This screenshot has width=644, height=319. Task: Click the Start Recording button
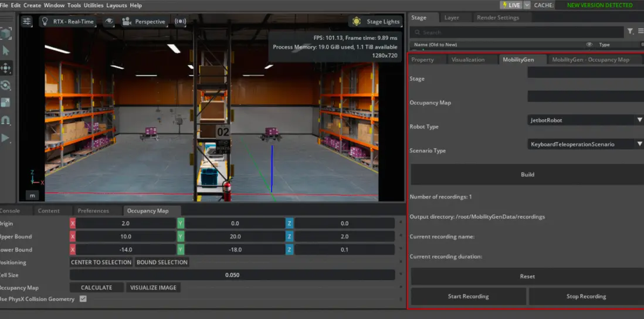[x=467, y=296]
